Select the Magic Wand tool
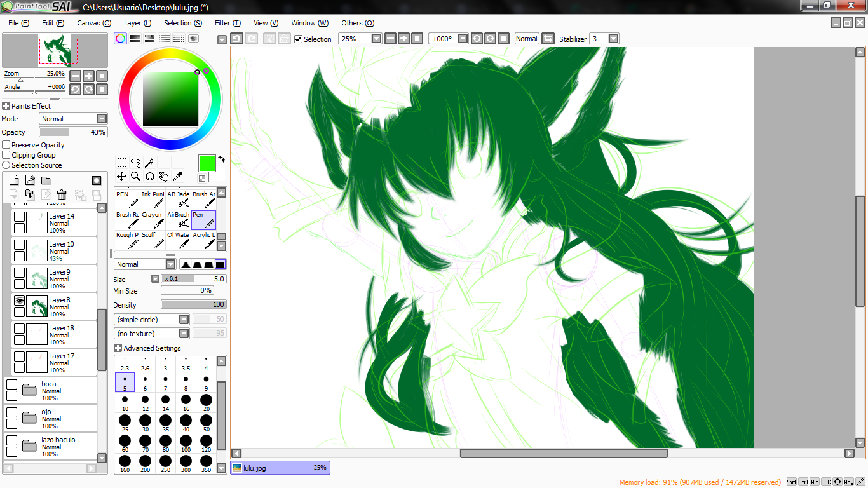The width and height of the screenshot is (868, 488). [x=149, y=163]
